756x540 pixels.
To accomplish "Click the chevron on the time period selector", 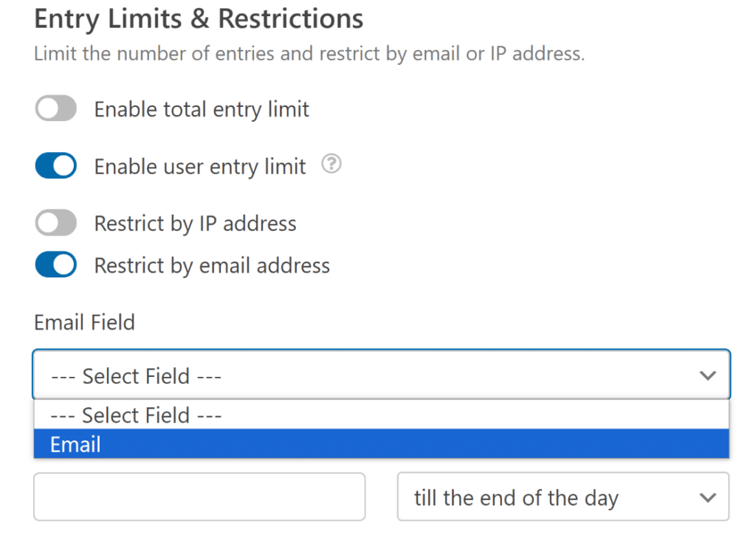I will tap(707, 496).
